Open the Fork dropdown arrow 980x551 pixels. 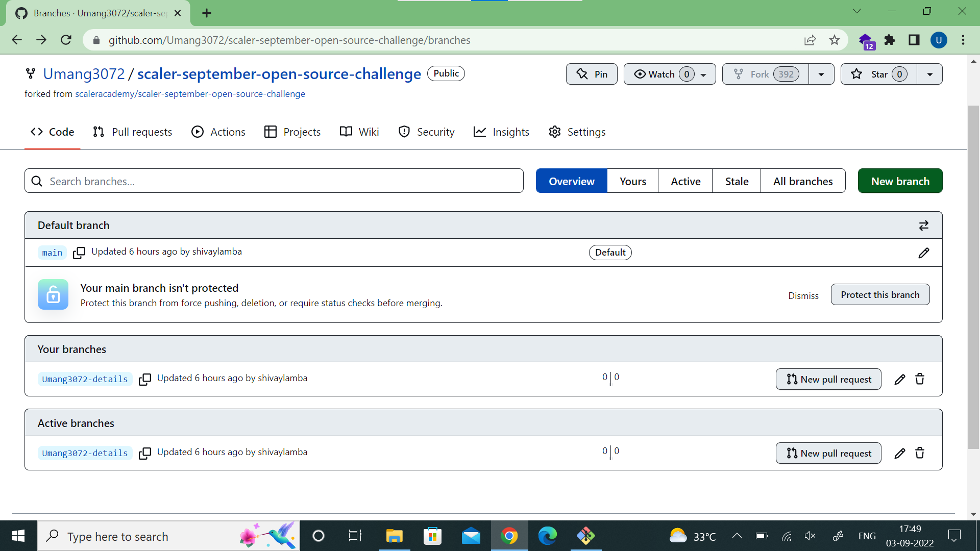tap(821, 74)
